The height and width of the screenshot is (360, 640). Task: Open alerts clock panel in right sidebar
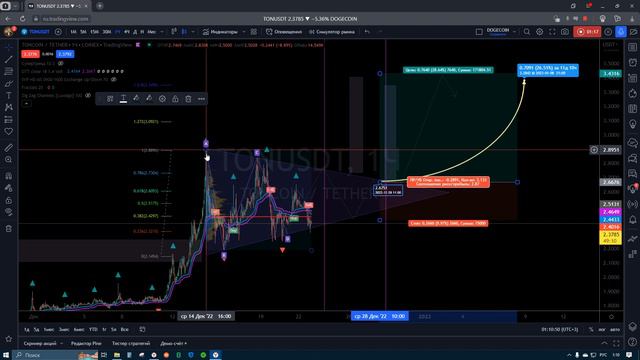tap(633, 62)
